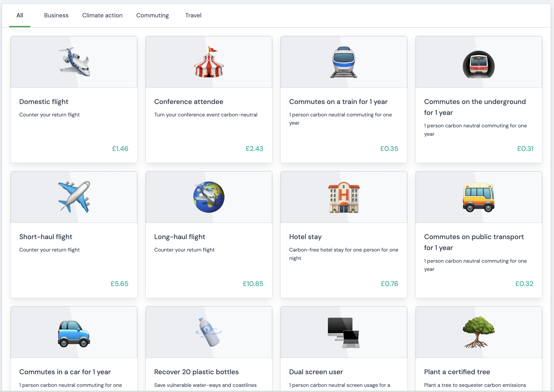Click the train commute card description text
Viewport: 554px width, 392px height.
(x=340, y=119)
